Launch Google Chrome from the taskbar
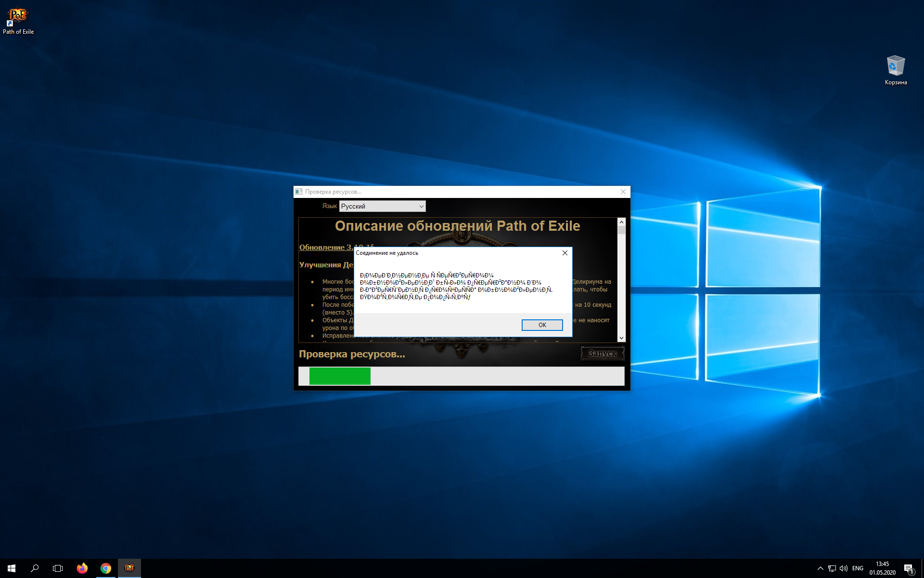Viewport: 924px width, 578px height. pyautogui.click(x=106, y=568)
